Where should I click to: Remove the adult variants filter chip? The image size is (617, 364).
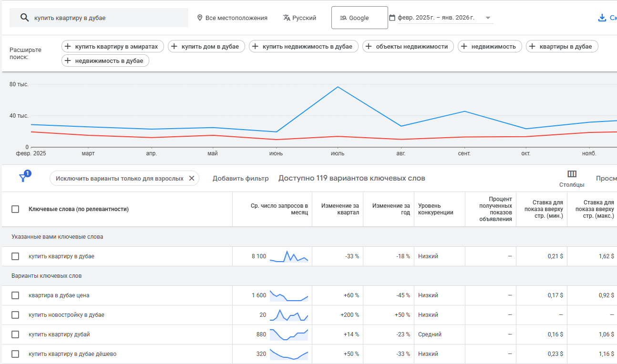tap(192, 178)
